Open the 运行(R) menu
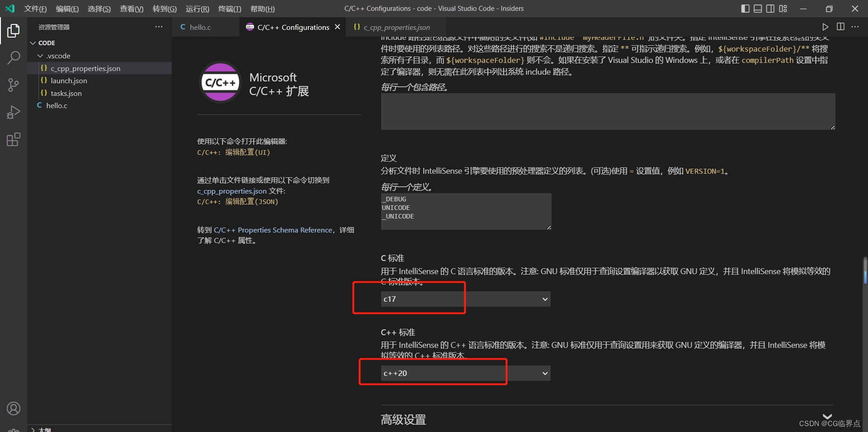The height and width of the screenshot is (432, 868). point(198,9)
